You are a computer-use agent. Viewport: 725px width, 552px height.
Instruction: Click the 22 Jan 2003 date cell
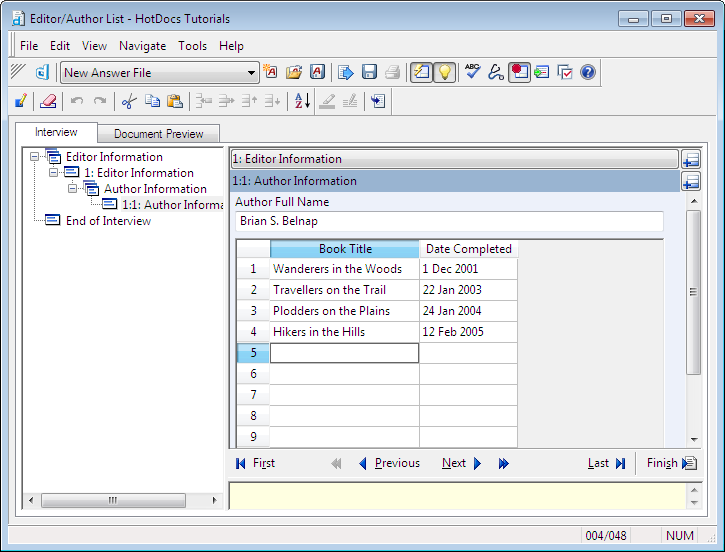click(468, 290)
